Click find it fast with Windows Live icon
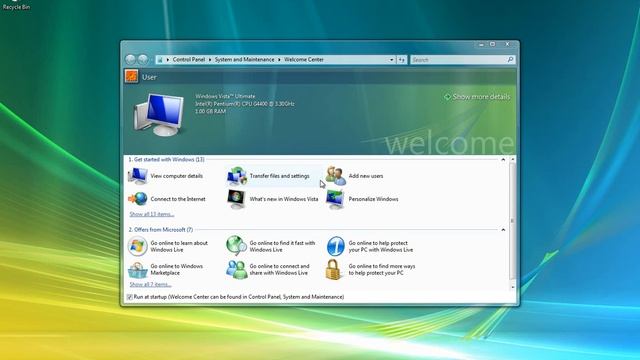 237,246
